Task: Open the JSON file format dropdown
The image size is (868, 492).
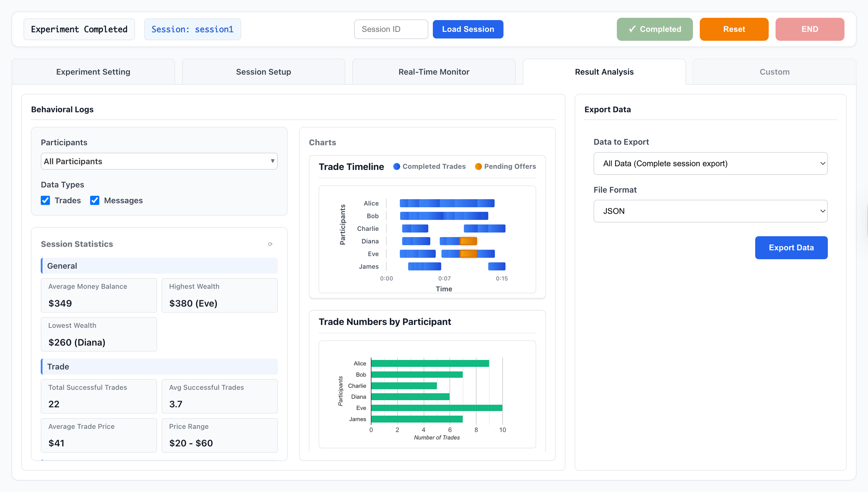Action: (710, 211)
